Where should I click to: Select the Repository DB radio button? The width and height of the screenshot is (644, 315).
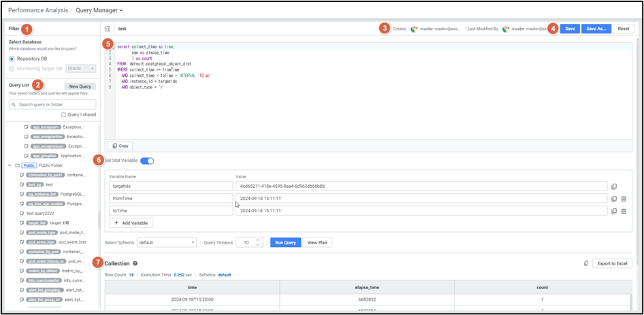(x=12, y=59)
